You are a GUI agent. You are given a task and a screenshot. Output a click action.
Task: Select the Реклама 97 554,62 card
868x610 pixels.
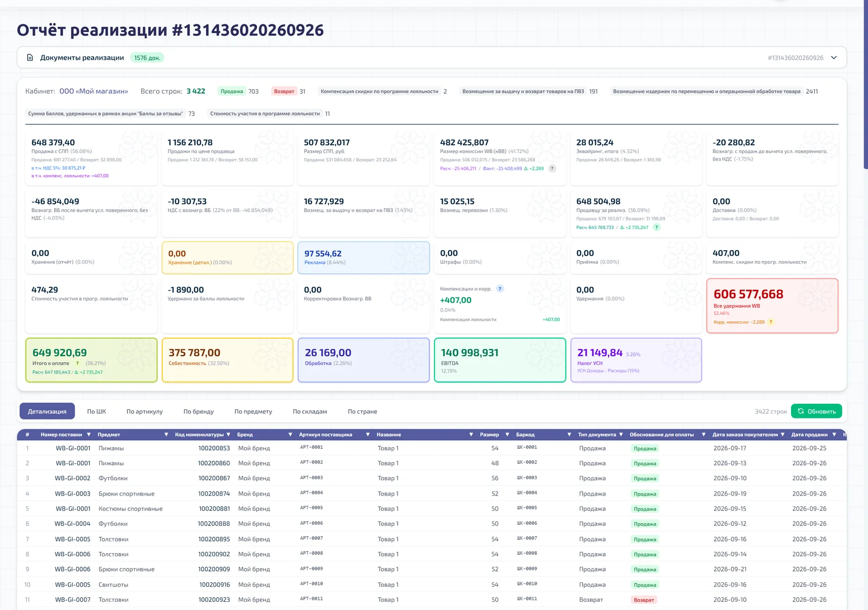pos(363,258)
